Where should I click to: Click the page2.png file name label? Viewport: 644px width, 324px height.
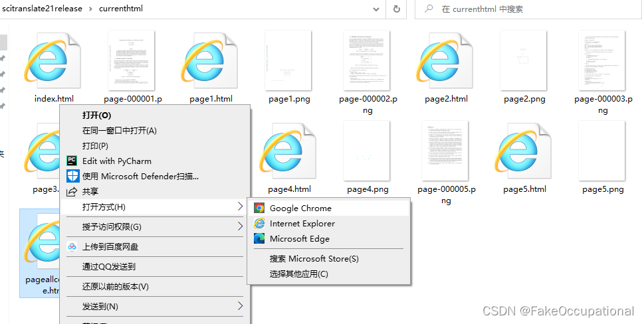[524, 99]
